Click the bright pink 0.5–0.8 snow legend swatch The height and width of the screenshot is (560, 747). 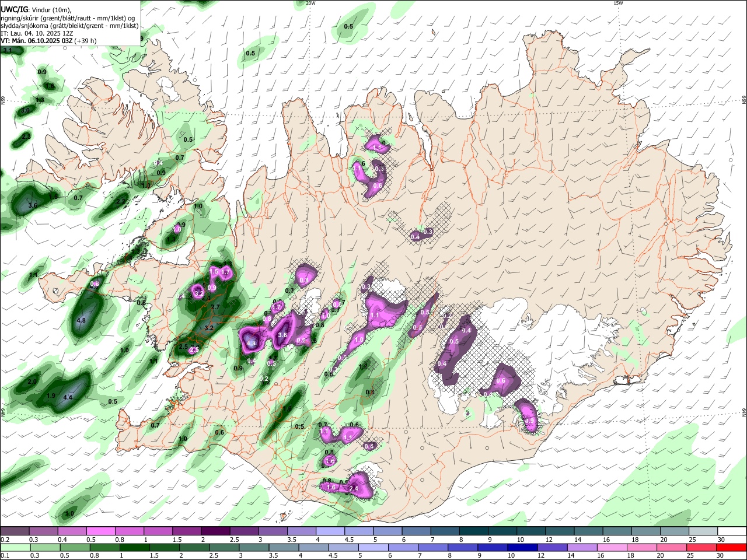point(100,531)
